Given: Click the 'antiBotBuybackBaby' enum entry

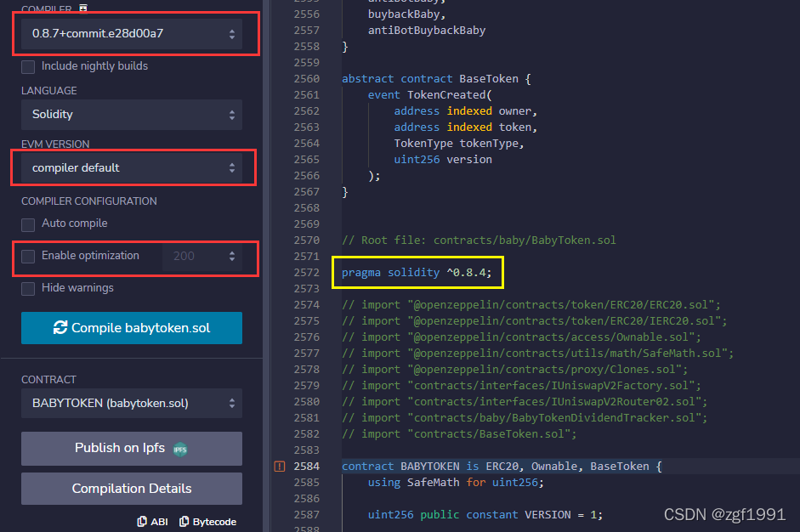Looking at the screenshot, I should click(427, 31).
